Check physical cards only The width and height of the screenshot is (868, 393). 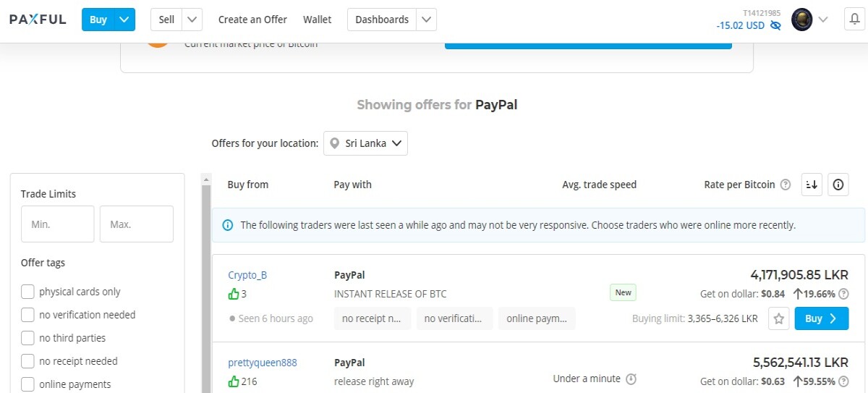tap(27, 292)
